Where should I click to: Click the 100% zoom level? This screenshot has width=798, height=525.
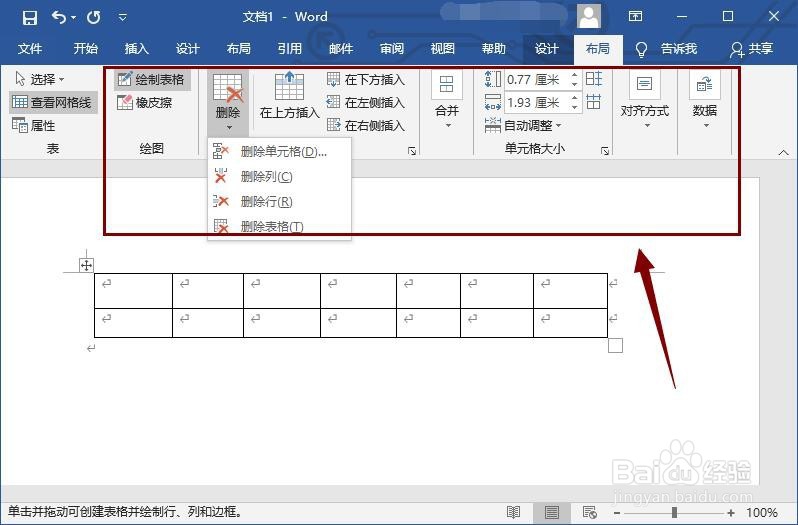coord(761,512)
